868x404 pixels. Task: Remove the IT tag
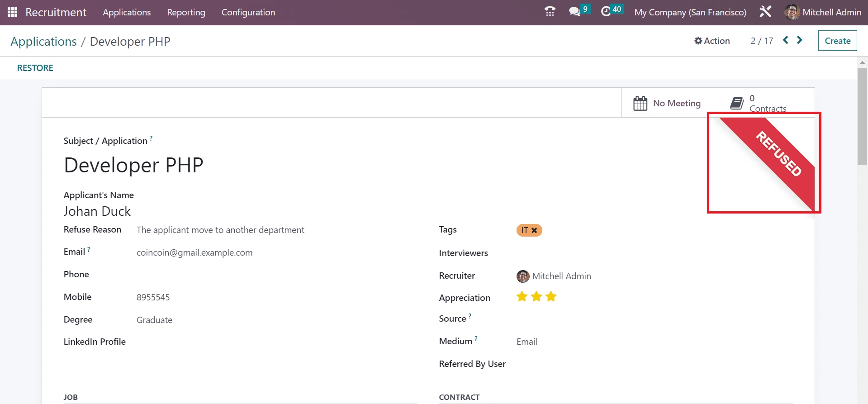pos(534,230)
